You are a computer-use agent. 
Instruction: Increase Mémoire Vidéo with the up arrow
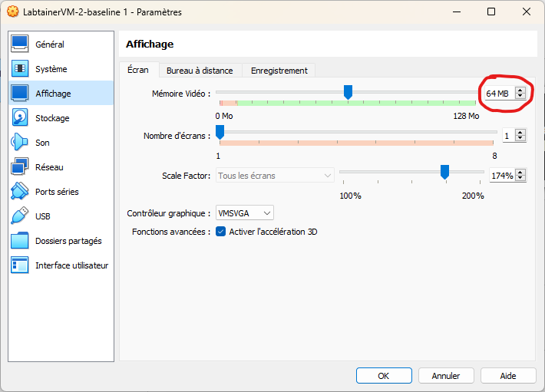520,90
